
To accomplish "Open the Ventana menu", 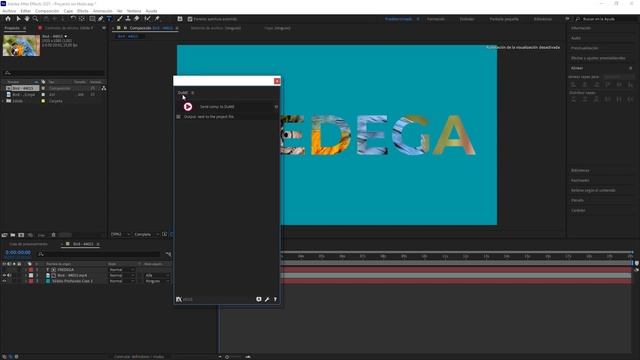I will [134, 11].
